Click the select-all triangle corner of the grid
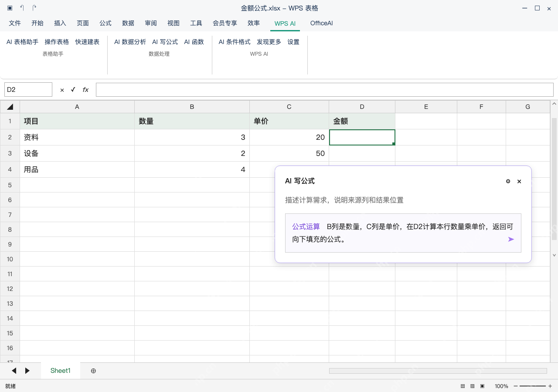The image size is (558, 392). [10, 107]
